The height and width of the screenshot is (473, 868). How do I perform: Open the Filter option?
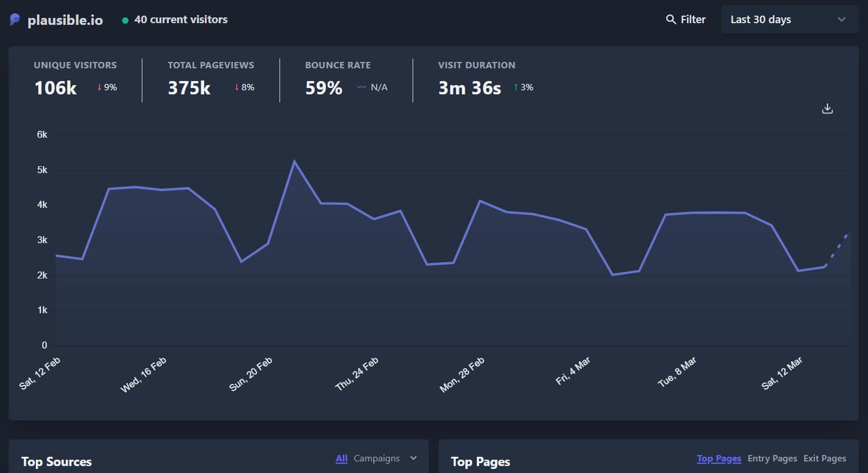click(692, 19)
